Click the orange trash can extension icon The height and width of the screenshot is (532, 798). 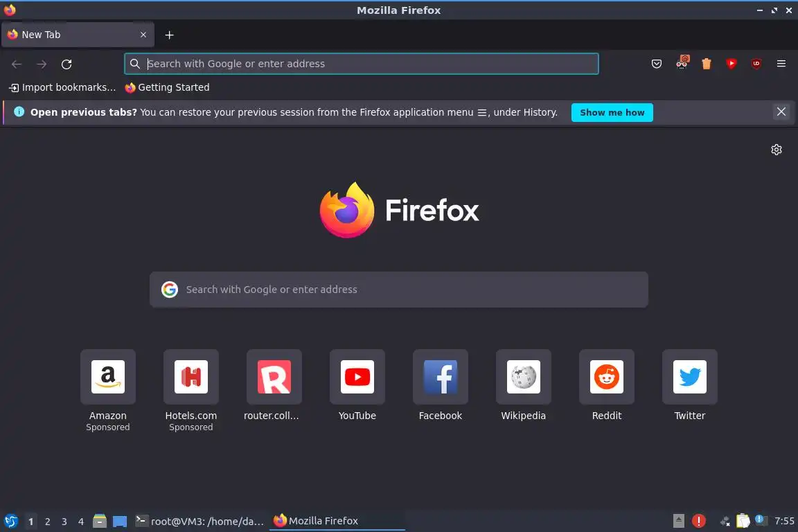pos(707,64)
